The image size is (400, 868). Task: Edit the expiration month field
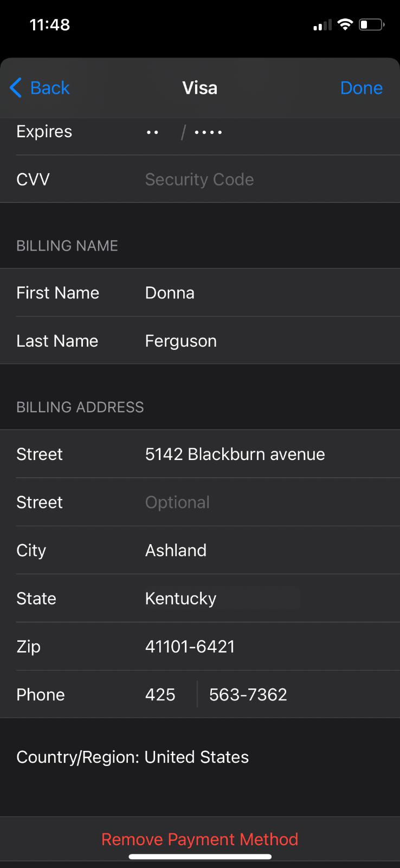pyautogui.click(x=153, y=132)
